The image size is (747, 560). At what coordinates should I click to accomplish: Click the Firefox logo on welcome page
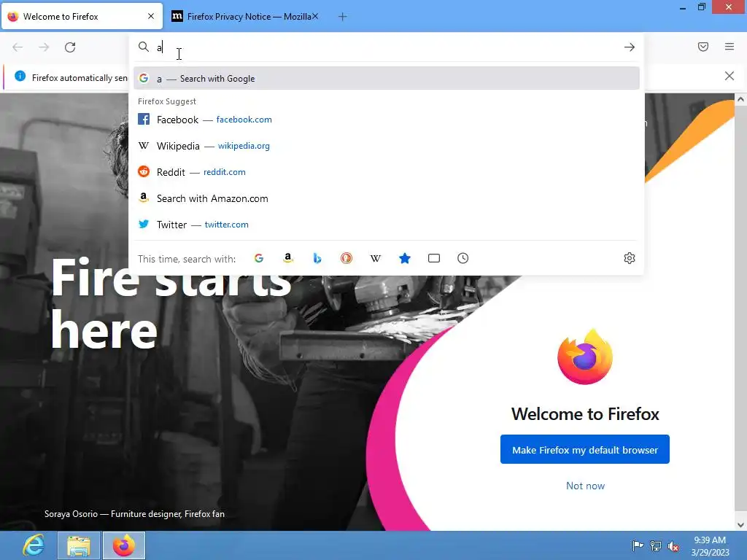coord(585,357)
